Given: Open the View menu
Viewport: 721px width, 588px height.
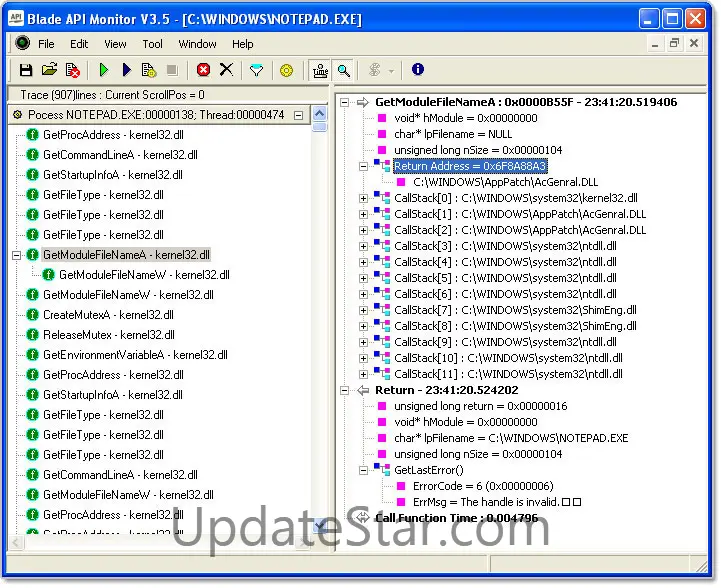Looking at the screenshot, I should (x=115, y=44).
